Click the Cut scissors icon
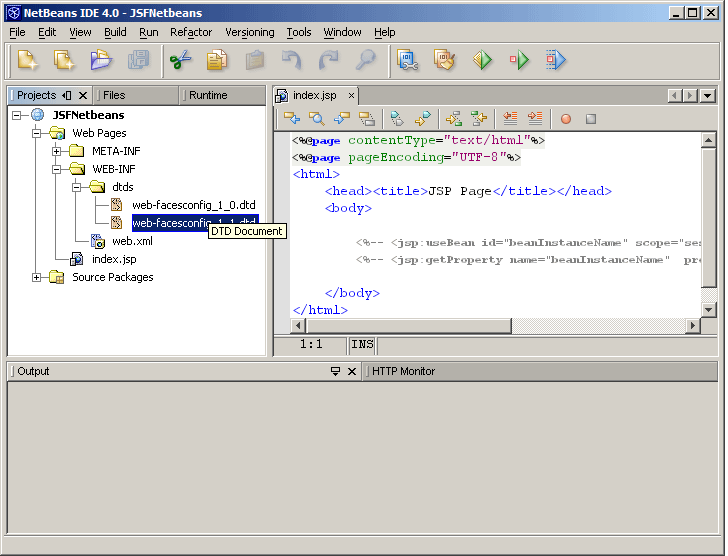The width and height of the screenshot is (728, 556). 180,61
